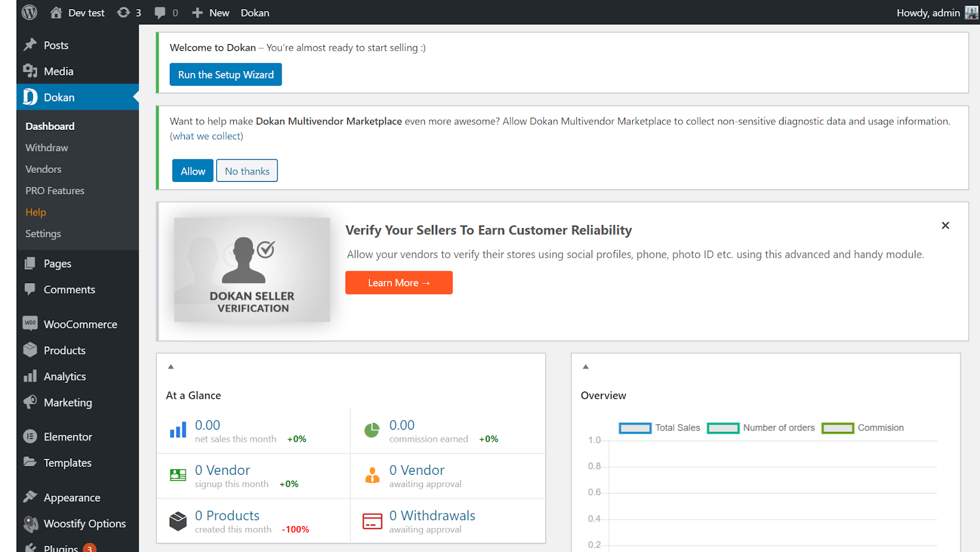Click the 0.00 net sales value
The image size is (980, 552).
pos(208,425)
